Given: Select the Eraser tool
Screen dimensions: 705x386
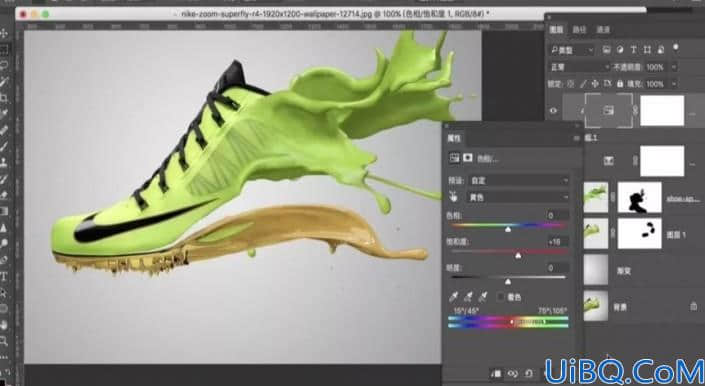Looking at the screenshot, I should click(4, 195).
